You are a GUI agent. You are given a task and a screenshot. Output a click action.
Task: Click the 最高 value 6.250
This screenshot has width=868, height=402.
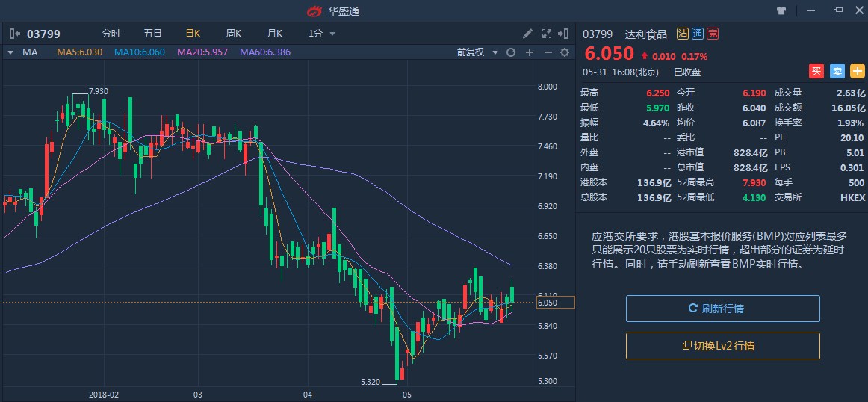pos(658,93)
